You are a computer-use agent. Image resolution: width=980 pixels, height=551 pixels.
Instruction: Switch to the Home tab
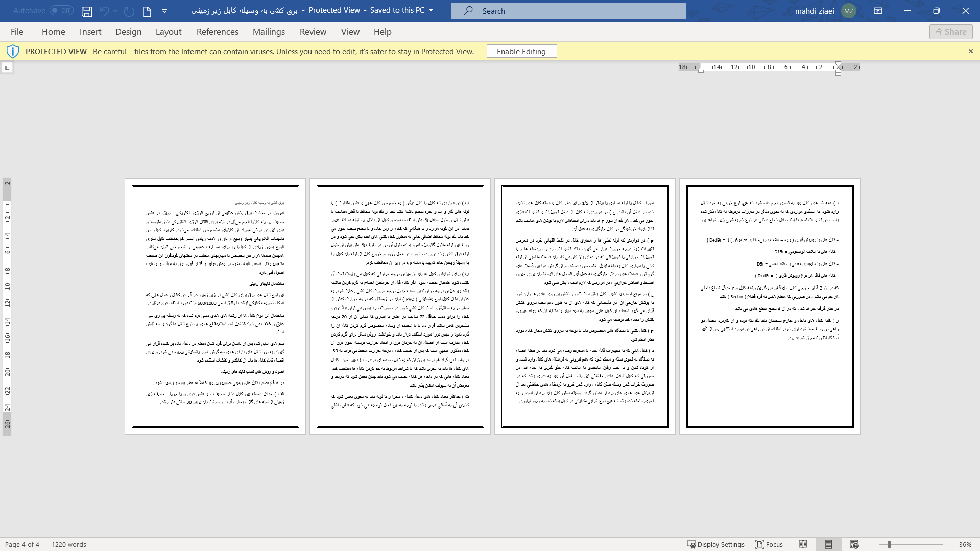click(x=54, y=32)
